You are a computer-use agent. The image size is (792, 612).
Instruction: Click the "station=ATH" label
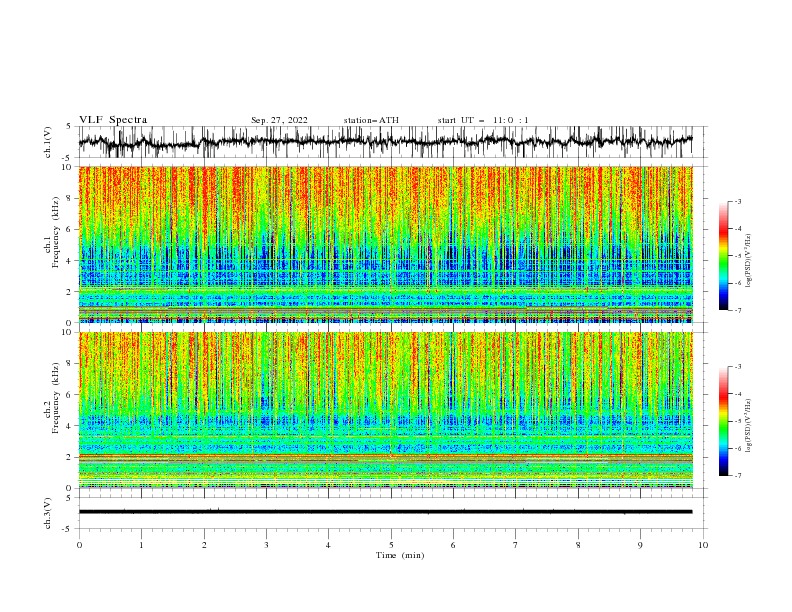371,120
